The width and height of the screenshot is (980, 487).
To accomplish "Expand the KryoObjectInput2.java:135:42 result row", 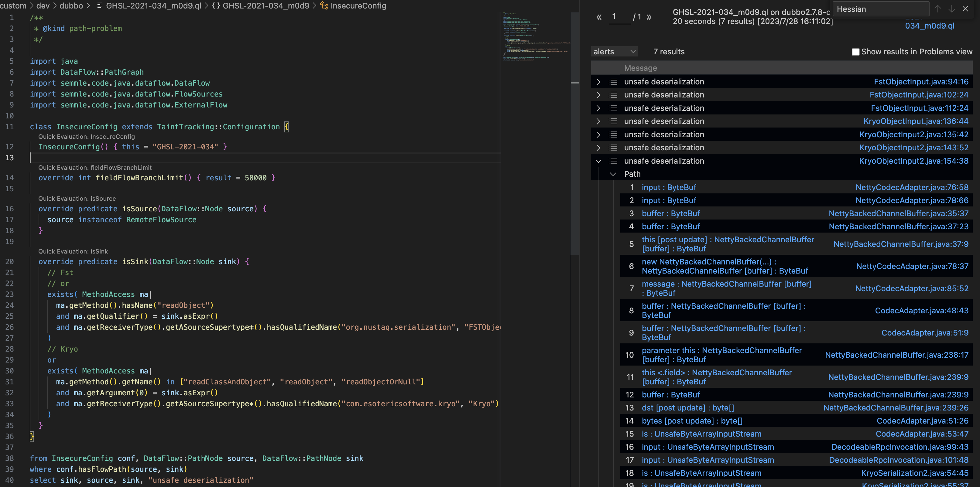I will pyautogui.click(x=598, y=135).
